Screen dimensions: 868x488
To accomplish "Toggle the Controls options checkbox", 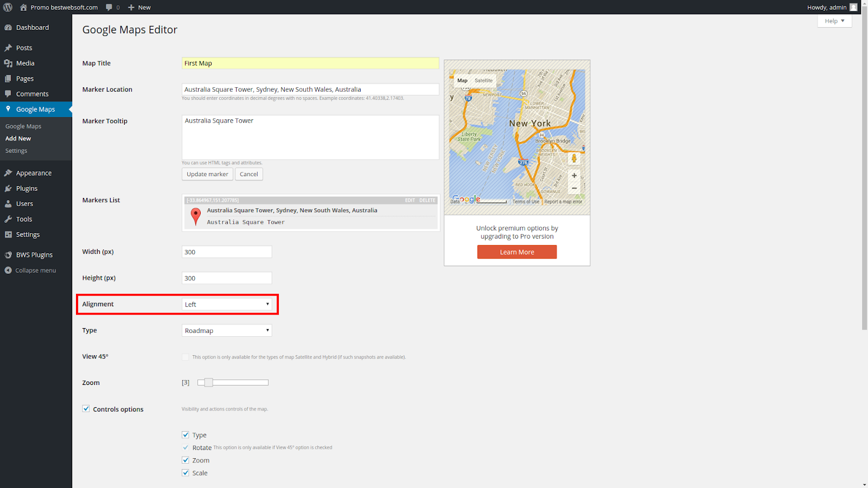I will (86, 409).
